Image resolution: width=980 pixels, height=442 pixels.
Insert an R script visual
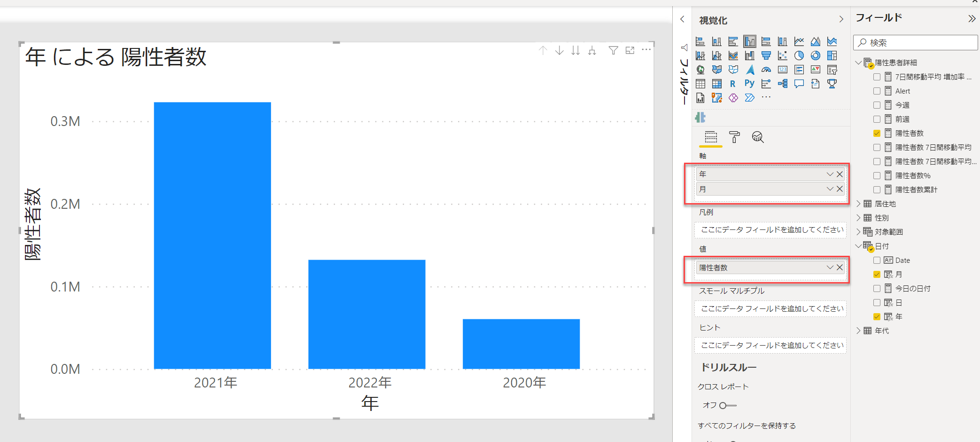tap(733, 84)
